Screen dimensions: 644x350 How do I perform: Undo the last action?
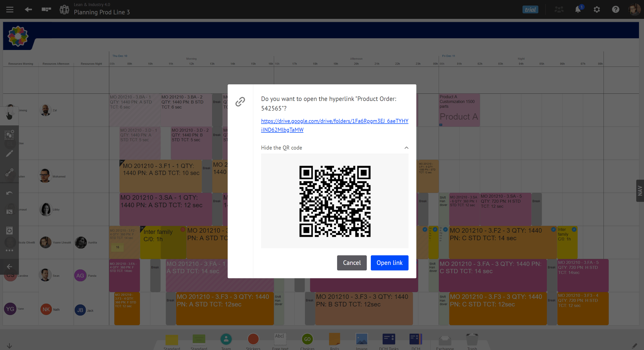coord(9,193)
